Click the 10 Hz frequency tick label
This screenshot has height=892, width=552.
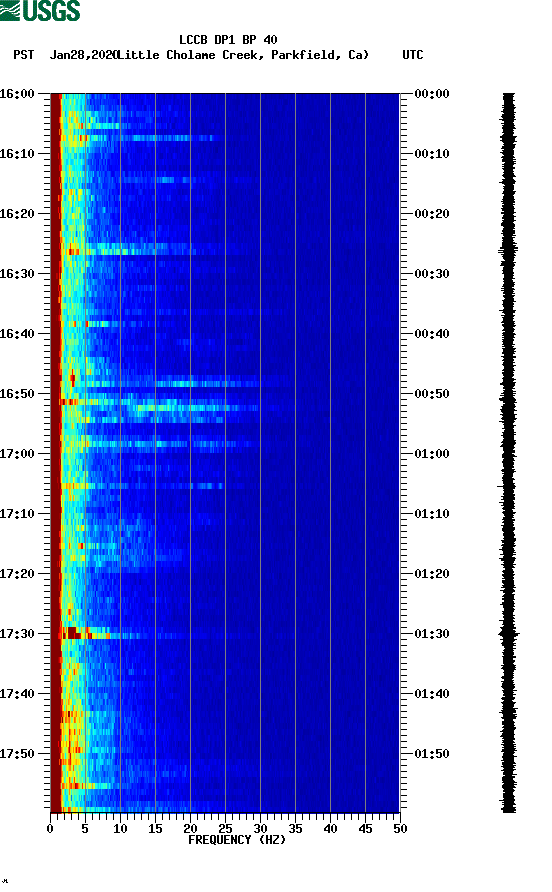120,828
